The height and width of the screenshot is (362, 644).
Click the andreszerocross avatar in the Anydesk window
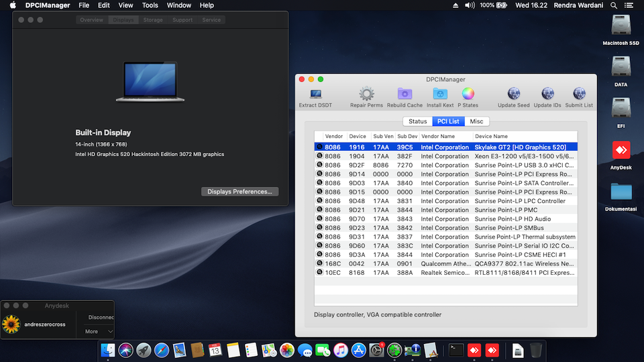click(x=11, y=324)
